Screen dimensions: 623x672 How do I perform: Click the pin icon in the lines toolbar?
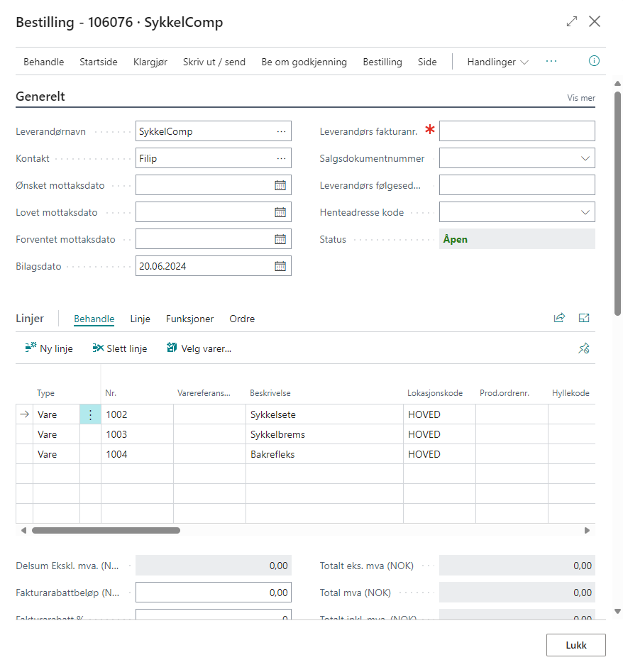pos(584,348)
